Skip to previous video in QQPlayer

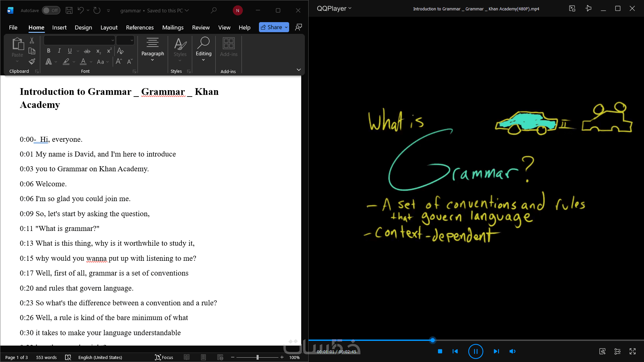tap(455, 351)
